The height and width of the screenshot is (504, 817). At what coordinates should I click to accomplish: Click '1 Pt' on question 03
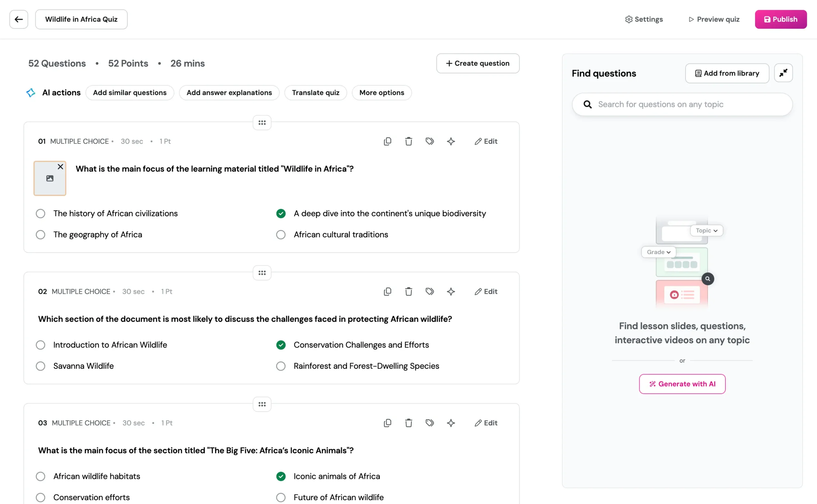[x=167, y=423]
